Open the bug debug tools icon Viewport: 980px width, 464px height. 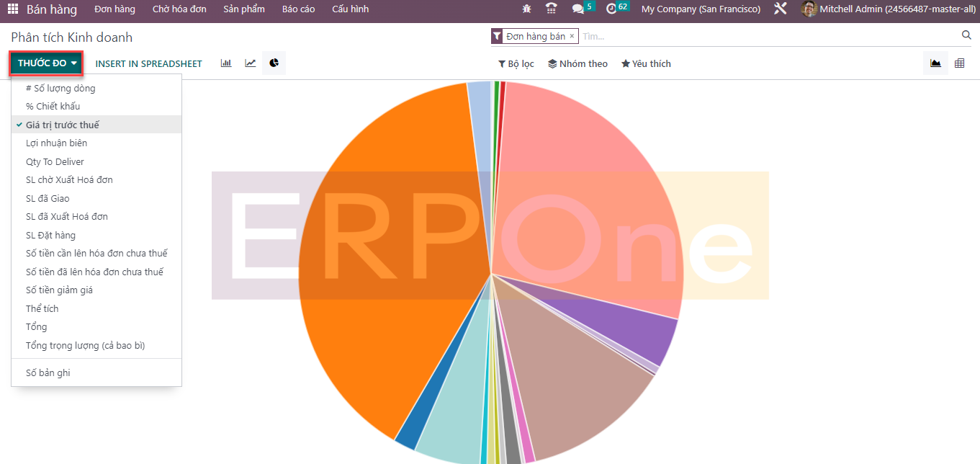pyautogui.click(x=526, y=9)
